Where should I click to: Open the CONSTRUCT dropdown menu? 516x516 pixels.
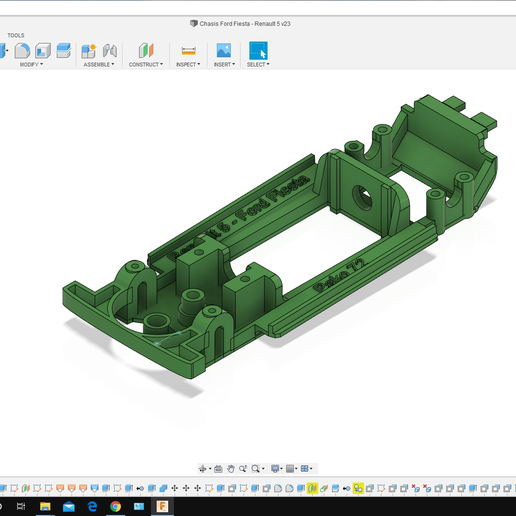(x=146, y=64)
